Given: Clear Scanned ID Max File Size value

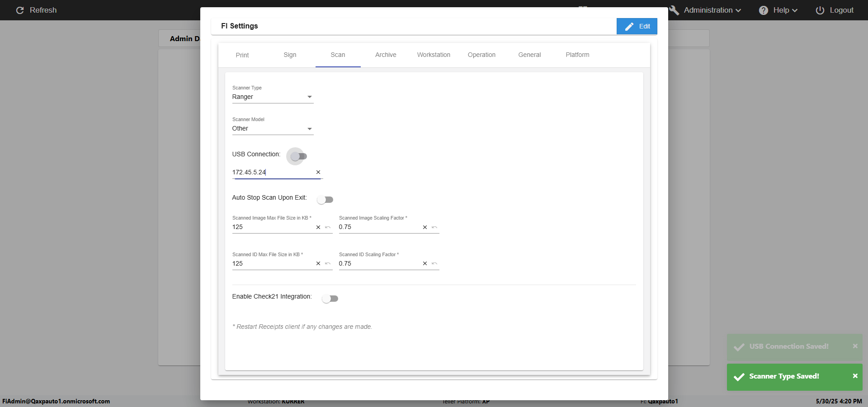Looking at the screenshot, I should pyautogui.click(x=318, y=263).
